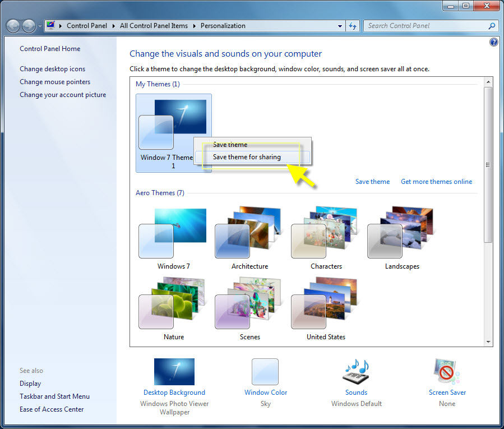Expand the arrow before Control Panel breadcrumb
Image resolution: width=504 pixels, height=429 pixels.
pos(60,26)
